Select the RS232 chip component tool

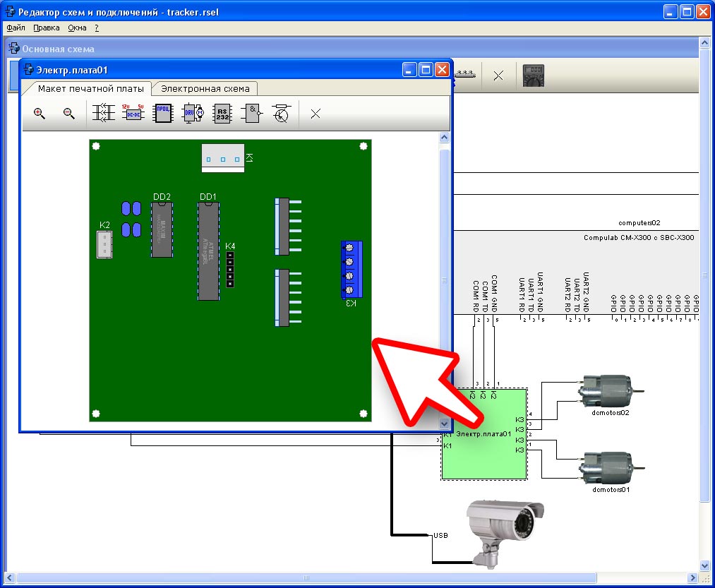222,113
